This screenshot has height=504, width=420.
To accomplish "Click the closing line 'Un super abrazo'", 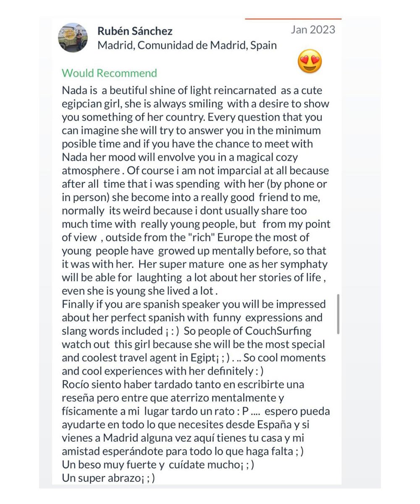I will pos(108,478).
